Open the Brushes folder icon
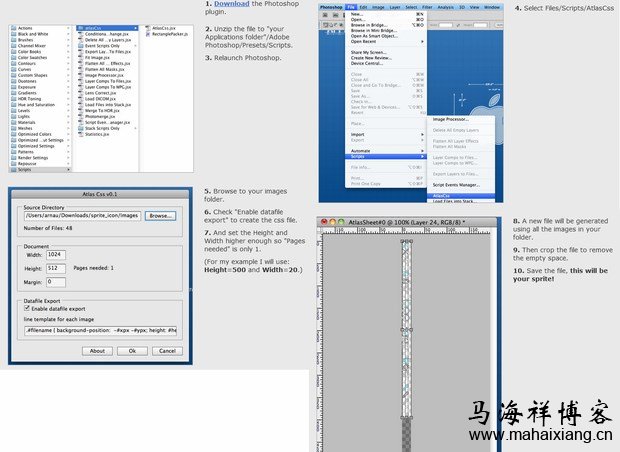 tap(14, 40)
